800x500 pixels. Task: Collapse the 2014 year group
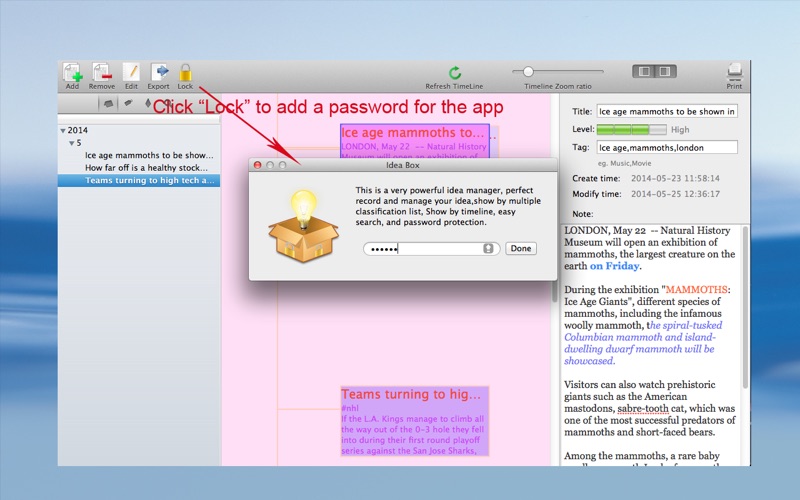63,131
